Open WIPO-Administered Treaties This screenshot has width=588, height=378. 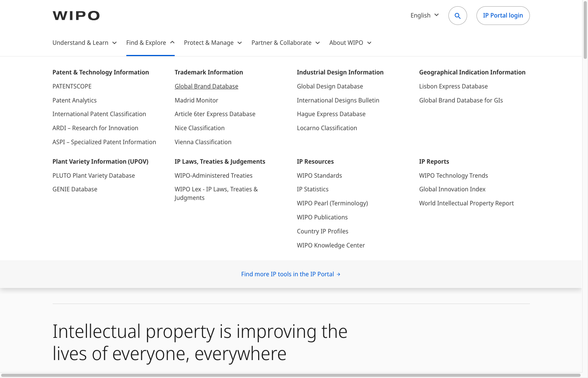tap(214, 175)
